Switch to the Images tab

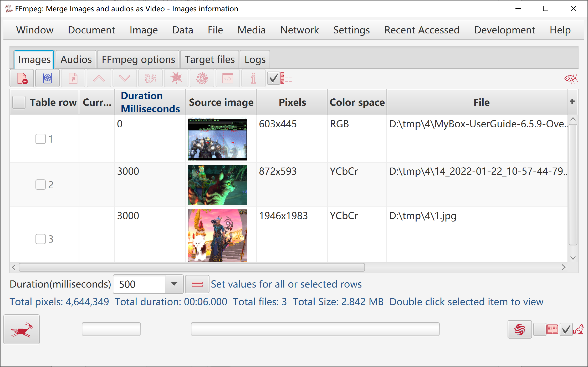[34, 59]
